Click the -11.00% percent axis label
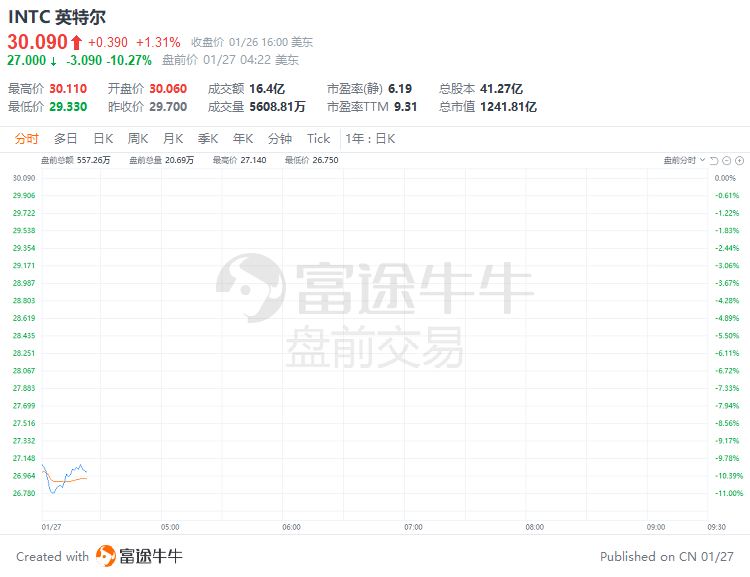The width and height of the screenshot is (750, 577). (x=729, y=493)
